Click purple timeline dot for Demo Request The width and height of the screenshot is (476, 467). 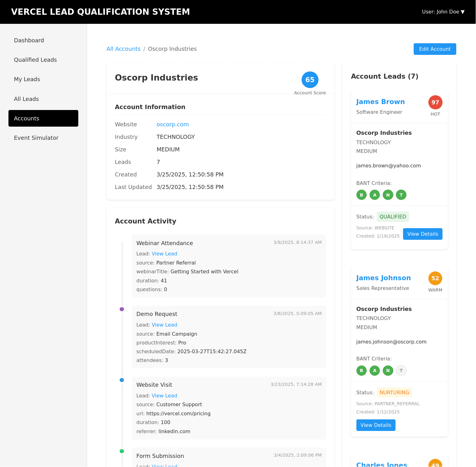122,309
